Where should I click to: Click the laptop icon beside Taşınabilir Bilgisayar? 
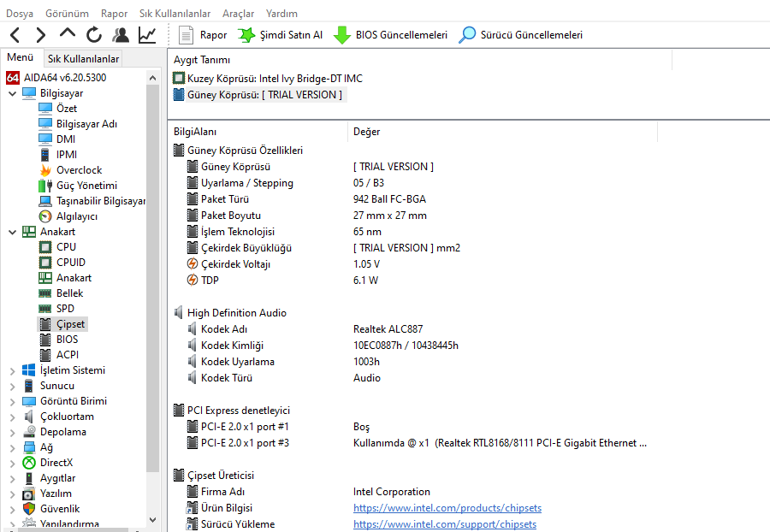45,201
